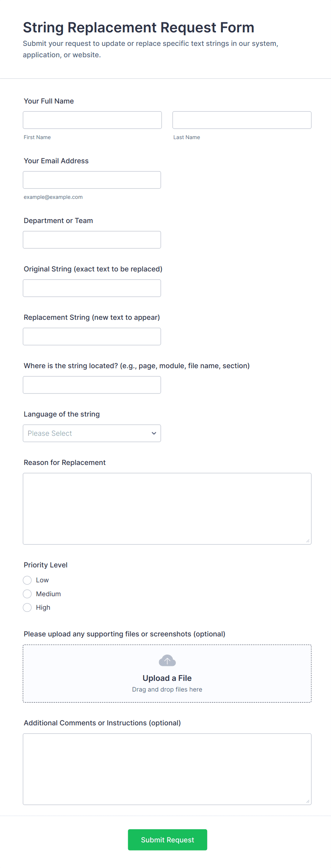Image resolution: width=331 pixels, height=868 pixels.
Task: Click the Replacement String input field
Action: (x=92, y=337)
